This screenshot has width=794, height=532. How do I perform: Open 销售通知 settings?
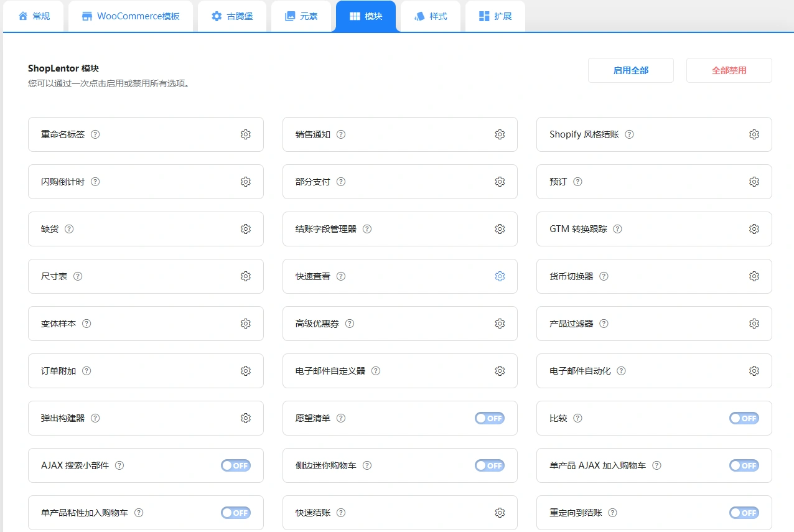click(x=500, y=134)
